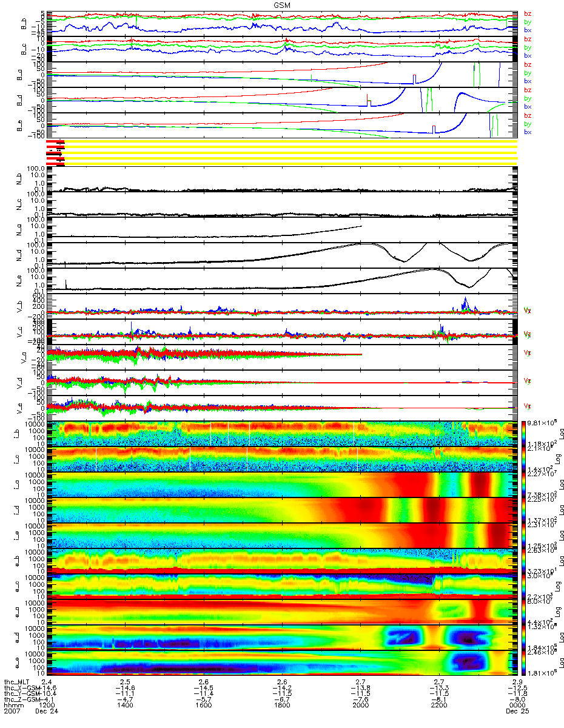Select the green by legend of B_b
Viewport: 564px width, 728px height.
tap(528, 22)
